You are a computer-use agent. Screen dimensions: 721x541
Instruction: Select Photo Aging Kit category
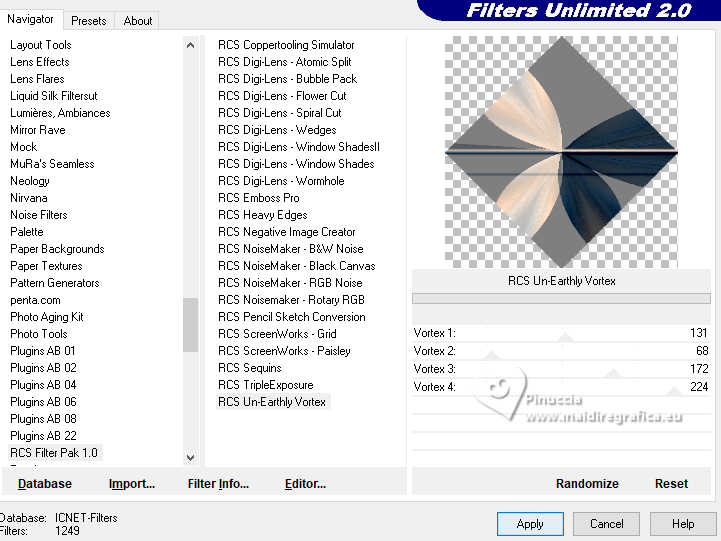pos(47,317)
